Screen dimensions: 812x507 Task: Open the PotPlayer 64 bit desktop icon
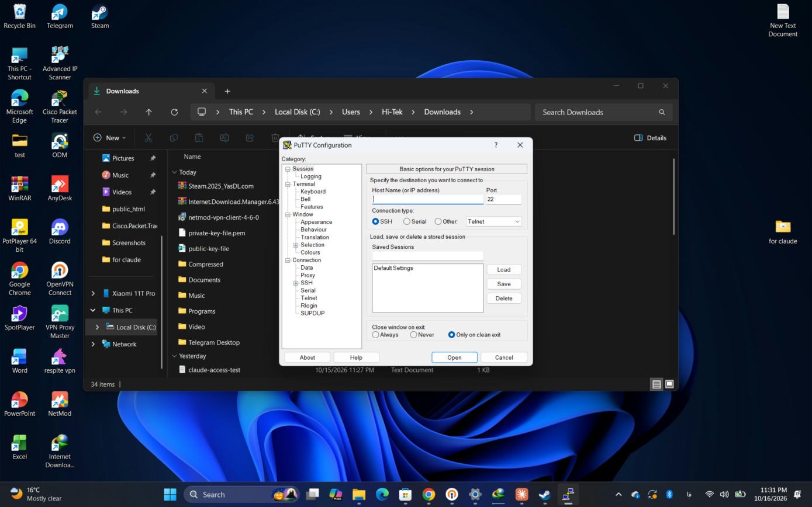[x=19, y=236]
